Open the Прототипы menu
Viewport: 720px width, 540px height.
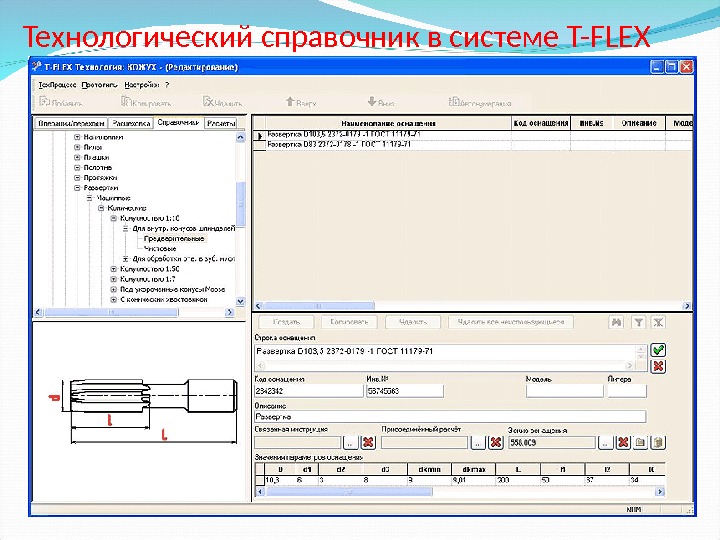coord(99,85)
